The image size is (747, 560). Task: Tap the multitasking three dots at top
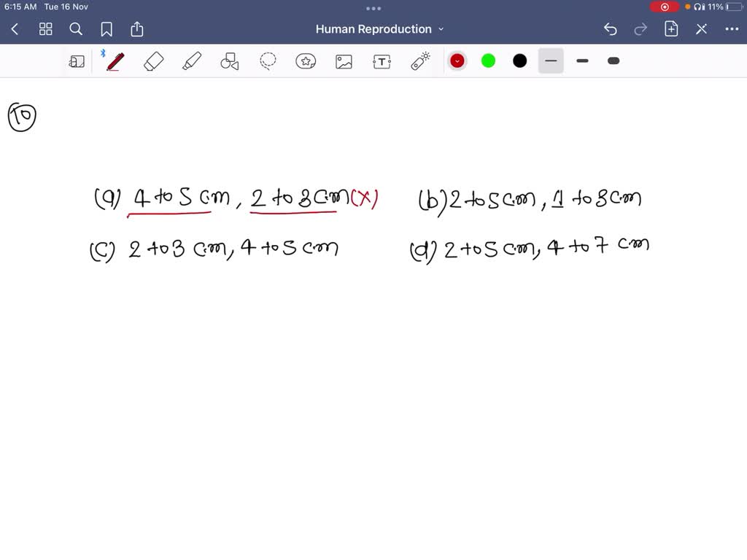point(373,9)
